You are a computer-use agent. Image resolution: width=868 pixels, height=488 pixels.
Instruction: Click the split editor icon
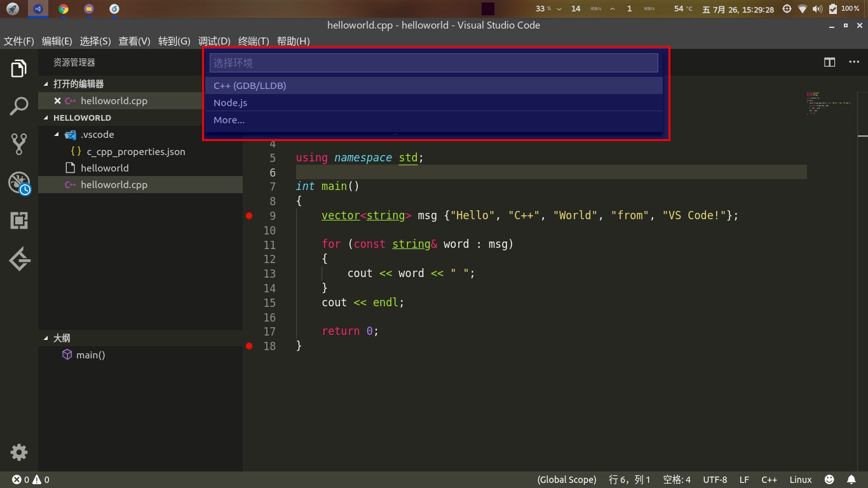click(x=830, y=62)
